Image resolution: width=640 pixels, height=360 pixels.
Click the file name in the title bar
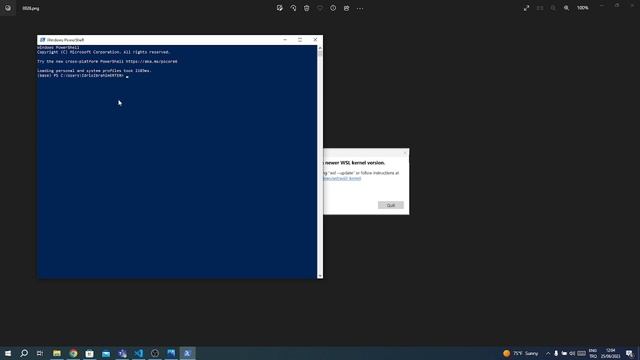click(31, 8)
